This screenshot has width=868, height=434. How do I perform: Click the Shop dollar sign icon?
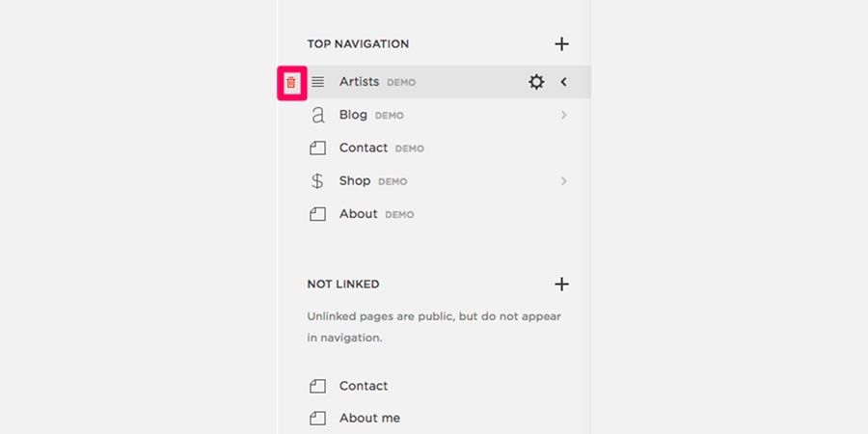tap(317, 181)
